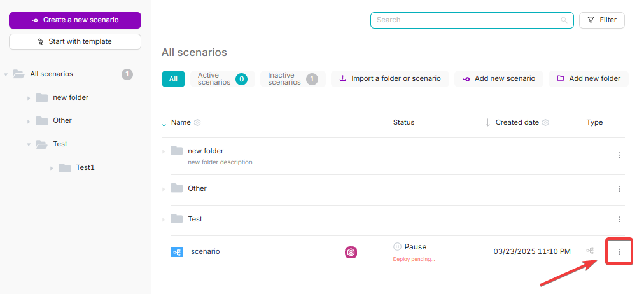Click the pink hexagon app icon in scenario row
Viewport: 644px width, 294px height.
coord(351,252)
